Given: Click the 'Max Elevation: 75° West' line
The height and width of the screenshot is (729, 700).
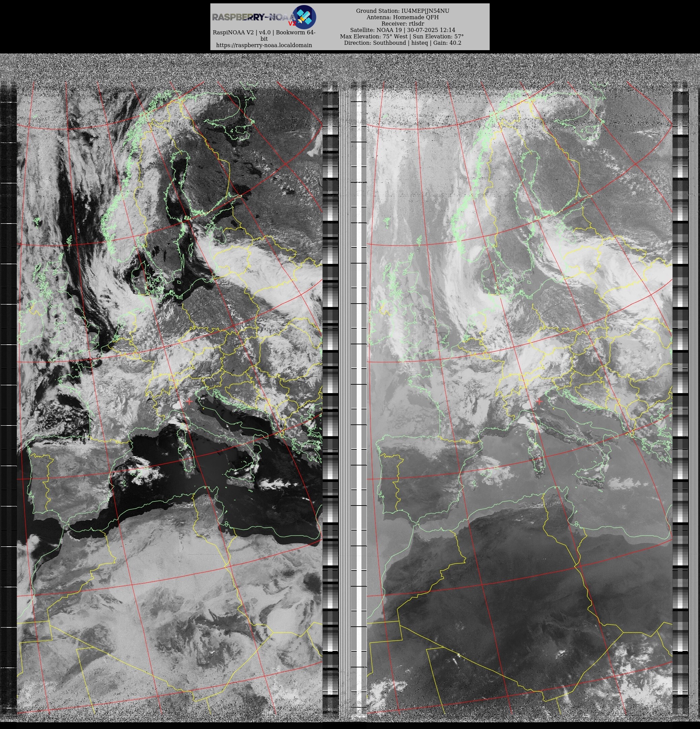Looking at the screenshot, I should tap(402, 36).
